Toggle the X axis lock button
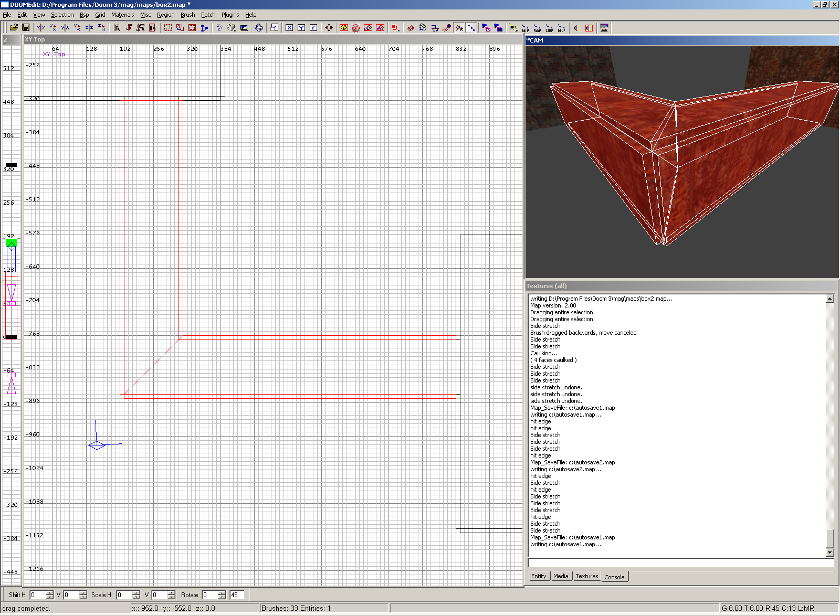 (x=289, y=28)
